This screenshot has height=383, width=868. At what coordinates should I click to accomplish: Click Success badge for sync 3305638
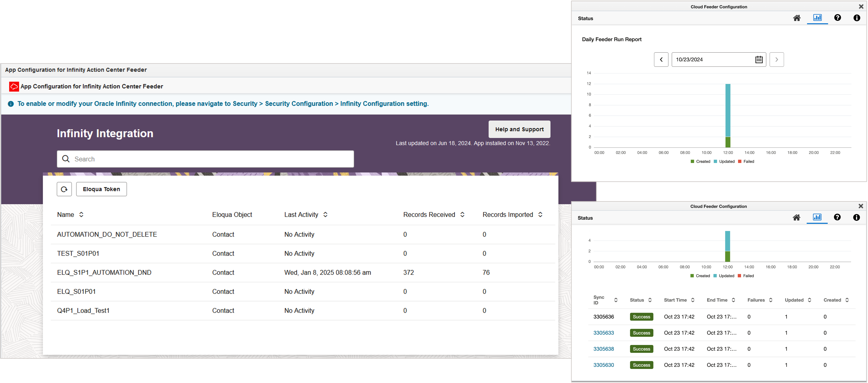pos(641,349)
